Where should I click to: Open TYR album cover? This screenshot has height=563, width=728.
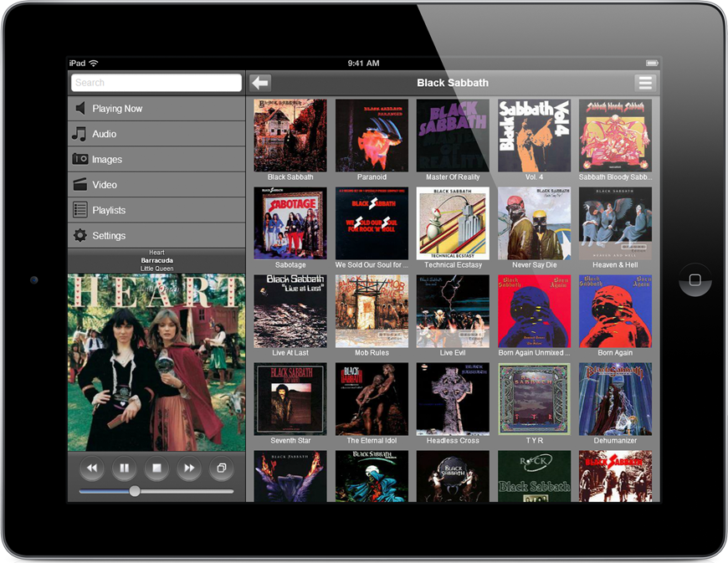[x=535, y=399]
